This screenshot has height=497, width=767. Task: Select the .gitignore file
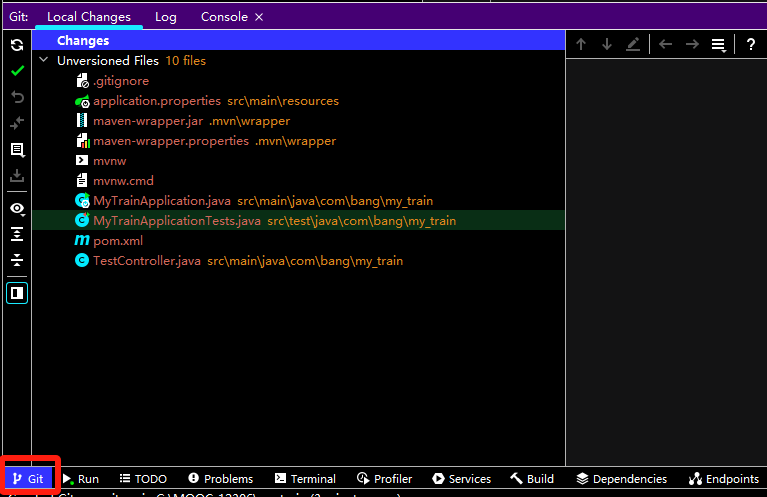click(121, 81)
